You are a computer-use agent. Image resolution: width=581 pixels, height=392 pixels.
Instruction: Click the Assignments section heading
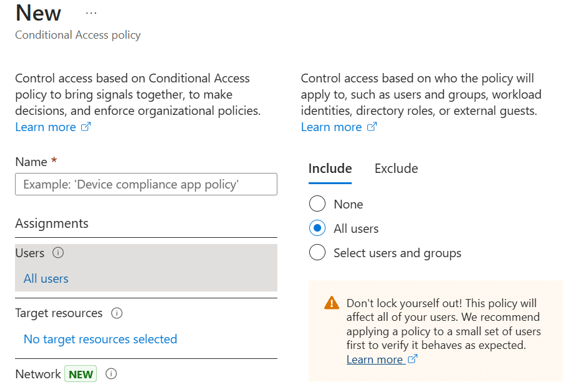[52, 223]
